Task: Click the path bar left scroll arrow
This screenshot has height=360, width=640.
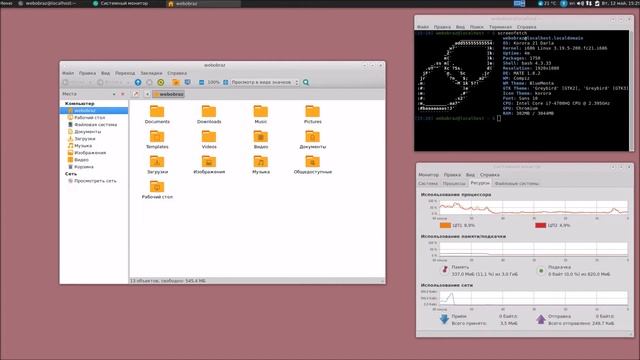Action: (x=147, y=94)
